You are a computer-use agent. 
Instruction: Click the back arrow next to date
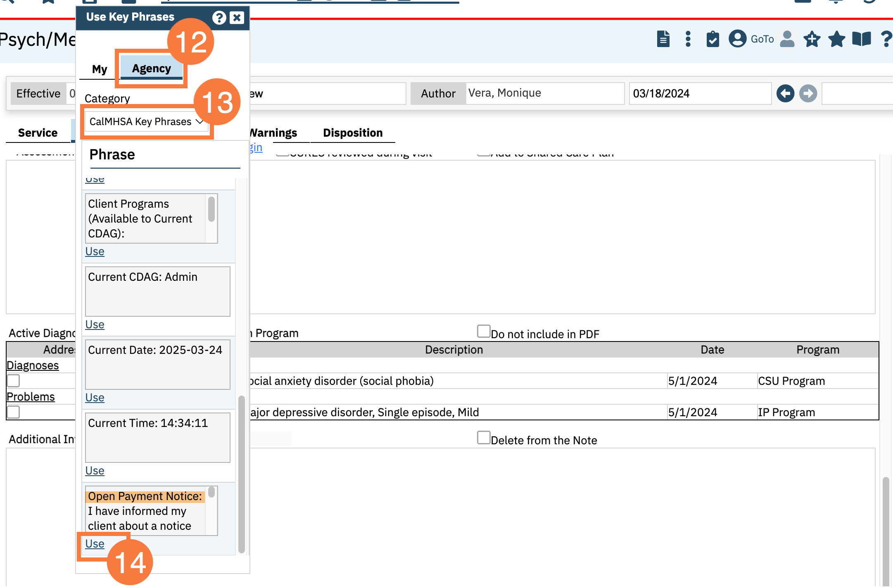(785, 93)
